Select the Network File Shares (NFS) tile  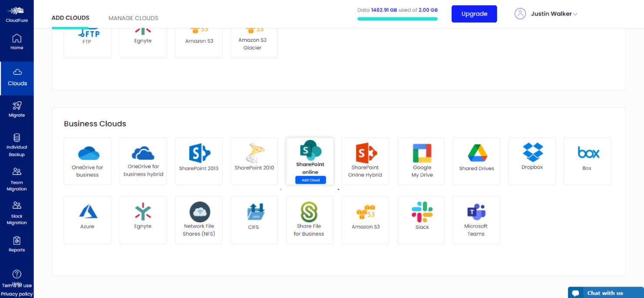click(x=198, y=220)
